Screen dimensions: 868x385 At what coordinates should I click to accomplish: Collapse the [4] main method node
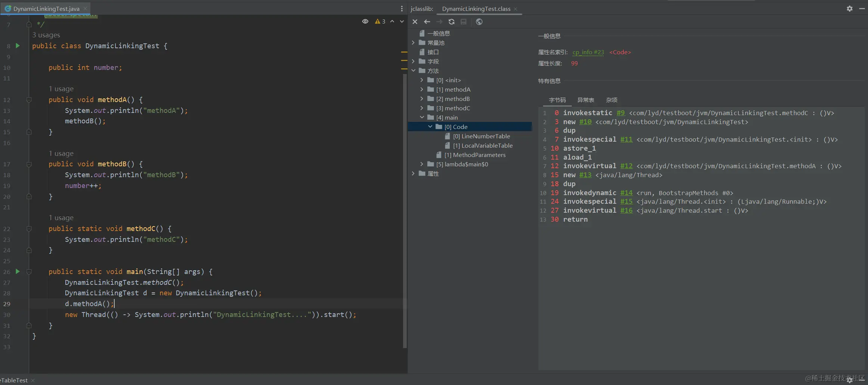[x=422, y=117]
